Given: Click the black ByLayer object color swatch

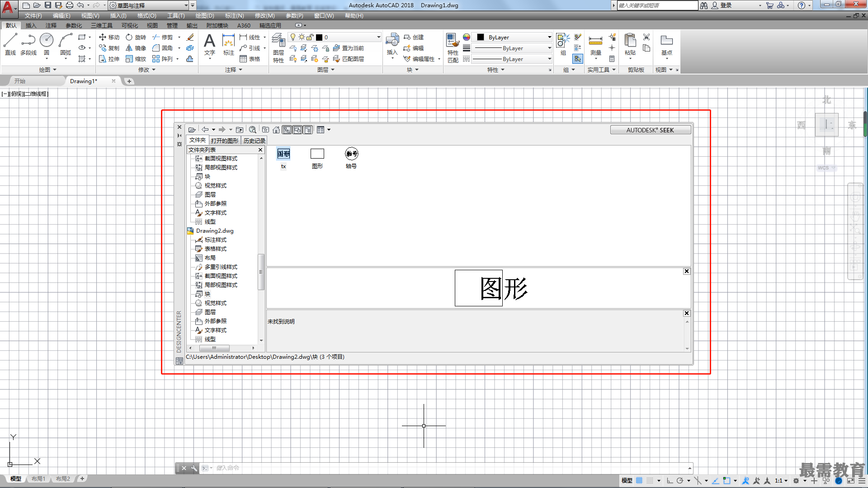Looking at the screenshot, I should [481, 37].
